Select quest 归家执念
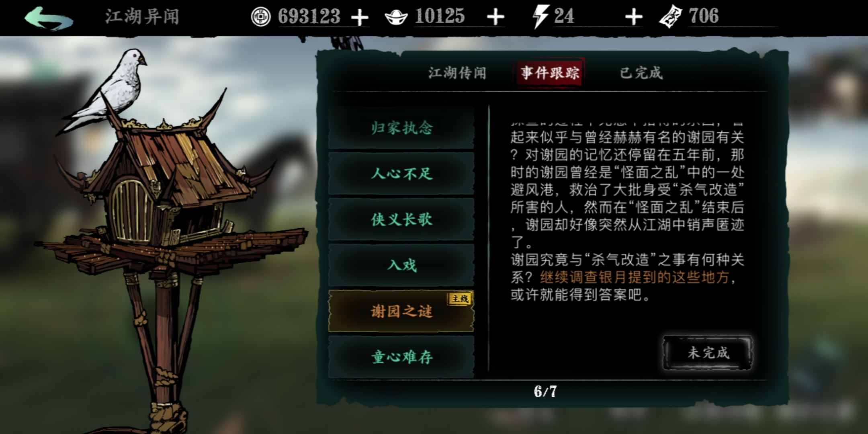 click(401, 128)
